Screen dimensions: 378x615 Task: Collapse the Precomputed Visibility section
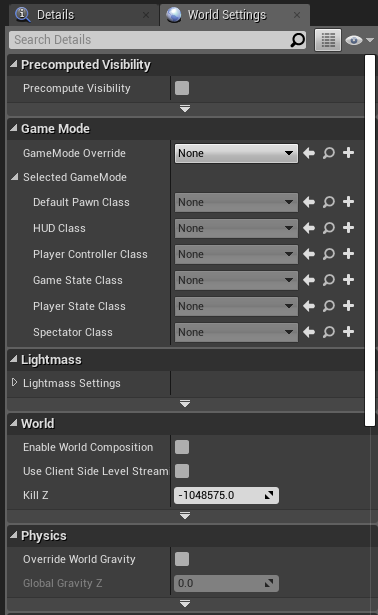pos(13,64)
